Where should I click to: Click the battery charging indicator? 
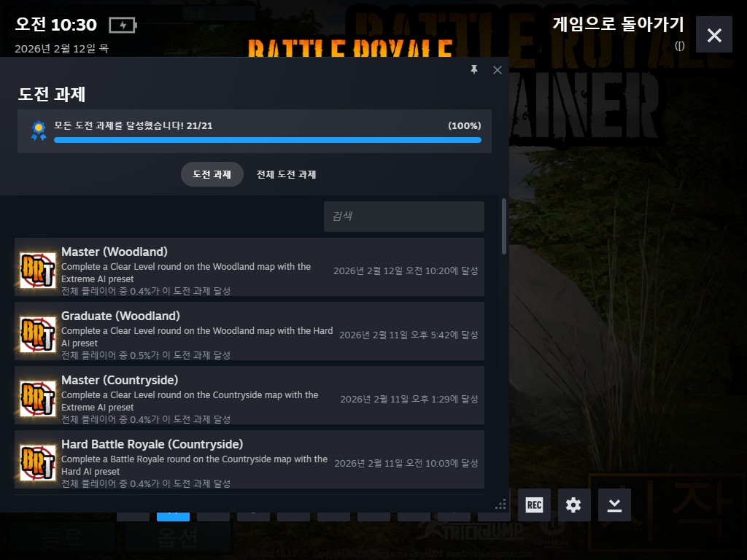point(123,25)
